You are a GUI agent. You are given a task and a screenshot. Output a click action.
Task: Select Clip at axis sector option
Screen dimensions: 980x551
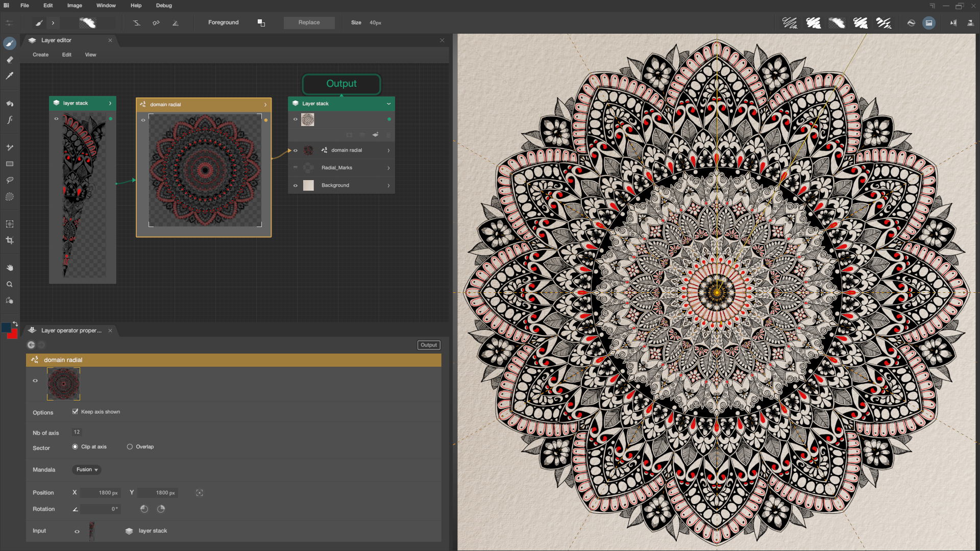[x=75, y=446]
